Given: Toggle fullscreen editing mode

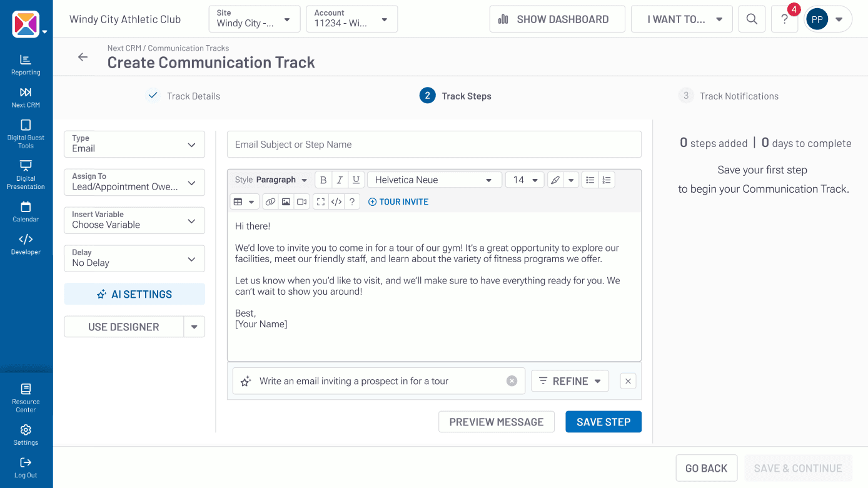Looking at the screenshot, I should pos(321,201).
